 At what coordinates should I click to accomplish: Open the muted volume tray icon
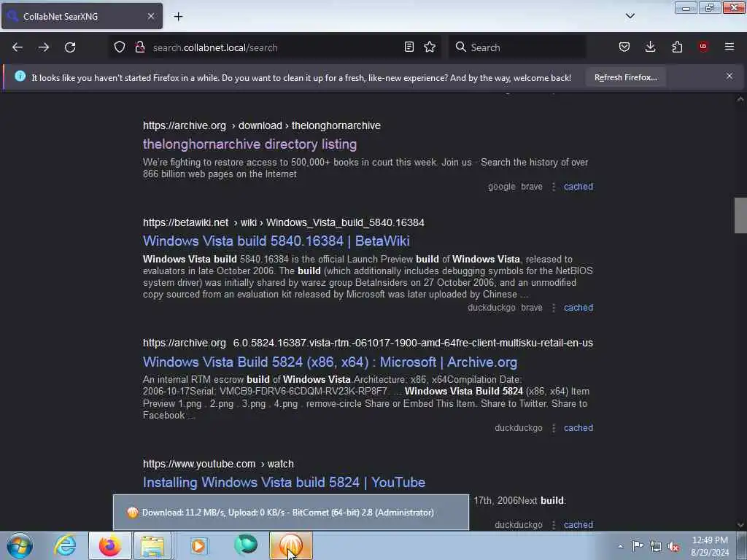pos(673,546)
